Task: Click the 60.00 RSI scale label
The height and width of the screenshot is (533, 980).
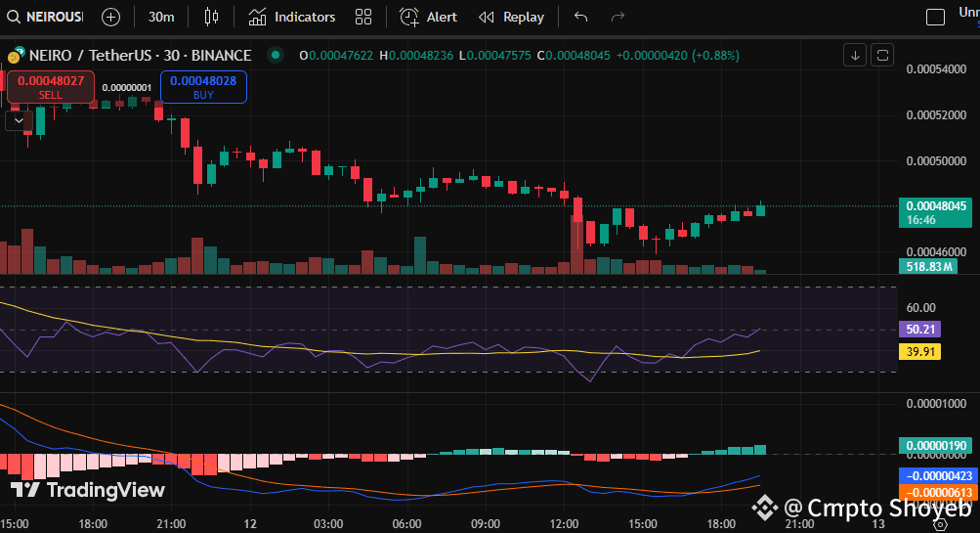Action: coord(921,308)
